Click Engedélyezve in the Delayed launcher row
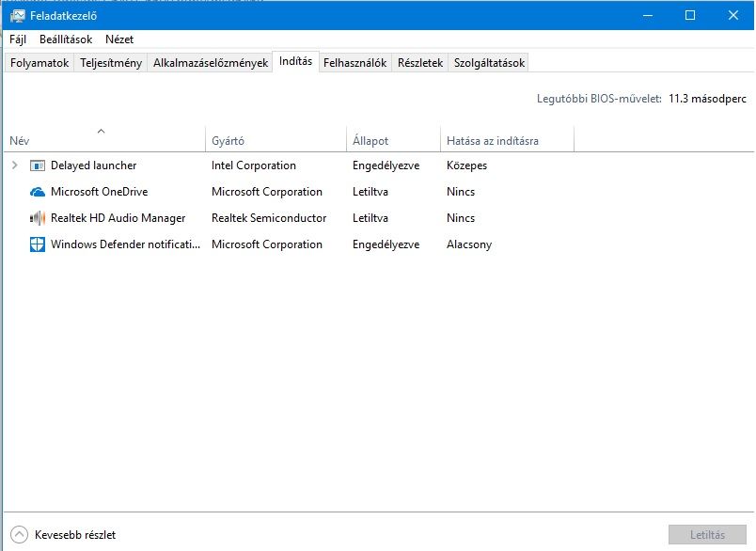The width and height of the screenshot is (756, 551). (386, 165)
